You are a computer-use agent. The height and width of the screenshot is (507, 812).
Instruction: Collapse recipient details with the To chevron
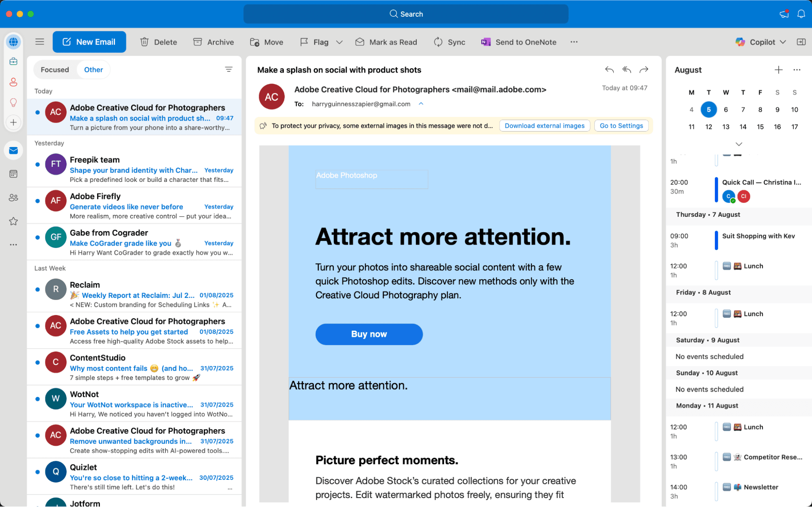[x=421, y=104]
